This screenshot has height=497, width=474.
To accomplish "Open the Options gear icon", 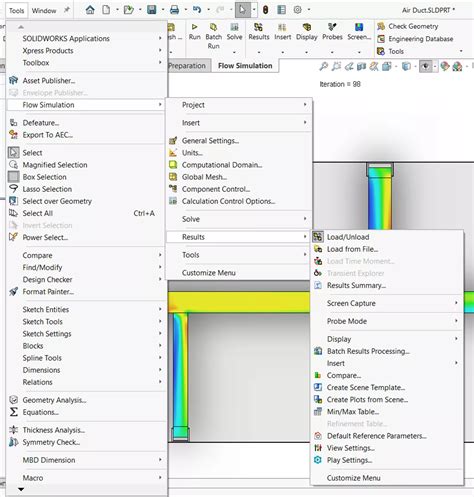I will click(297, 10).
